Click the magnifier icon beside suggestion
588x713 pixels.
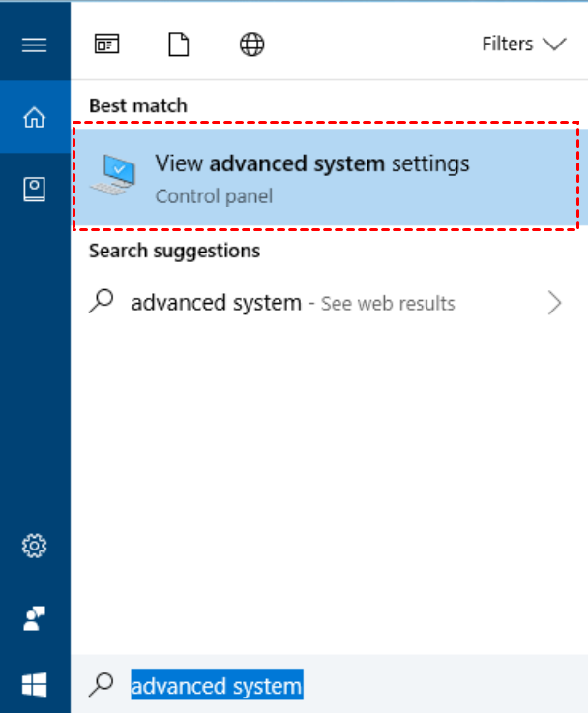click(x=101, y=302)
